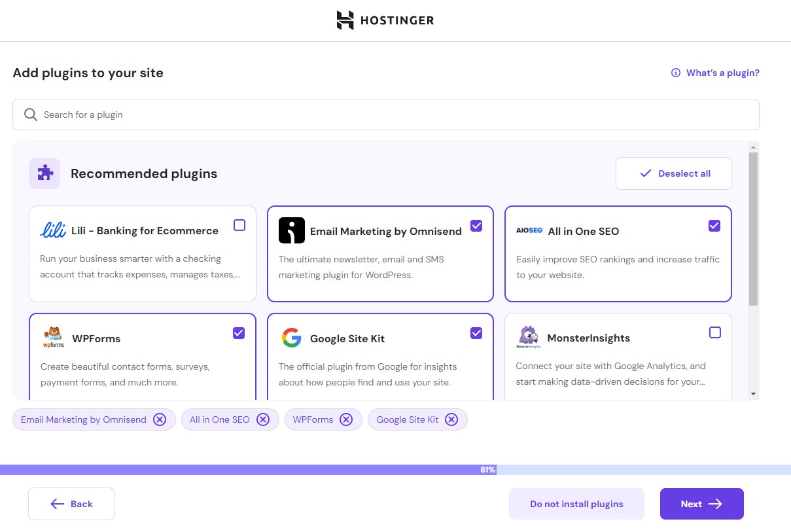
Task: Click the Lili - Banking for Ecommerce title
Action: pyautogui.click(x=145, y=230)
